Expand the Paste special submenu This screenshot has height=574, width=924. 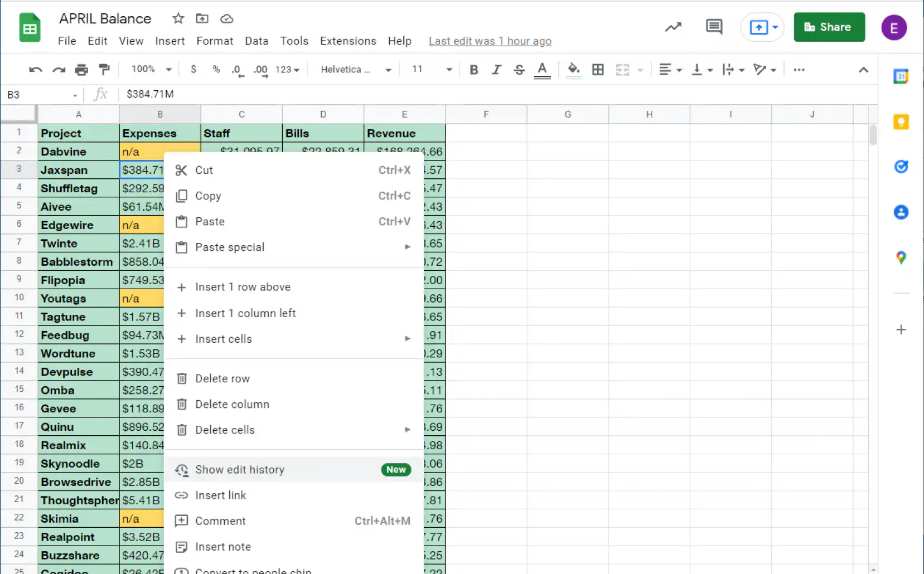point(294,247)
